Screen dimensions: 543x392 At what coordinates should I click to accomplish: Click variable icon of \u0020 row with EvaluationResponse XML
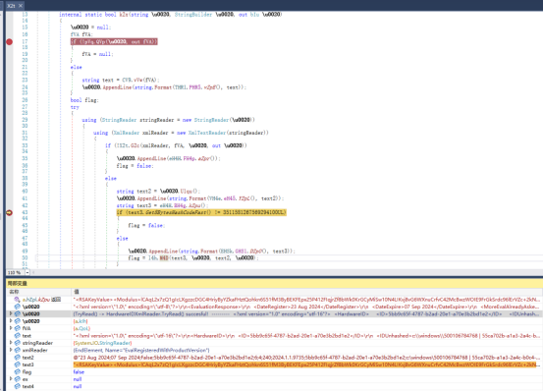(17, 307)
